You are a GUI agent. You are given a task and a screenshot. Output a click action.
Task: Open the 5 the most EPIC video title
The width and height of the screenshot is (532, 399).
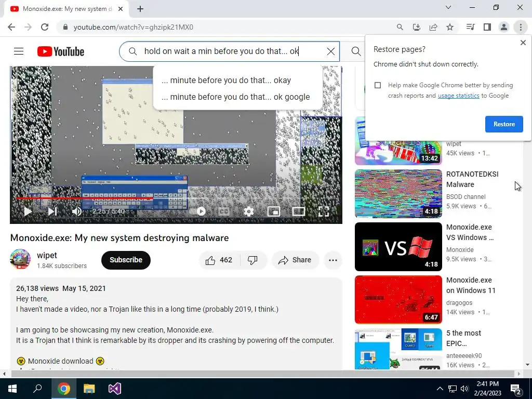[463, 338]
